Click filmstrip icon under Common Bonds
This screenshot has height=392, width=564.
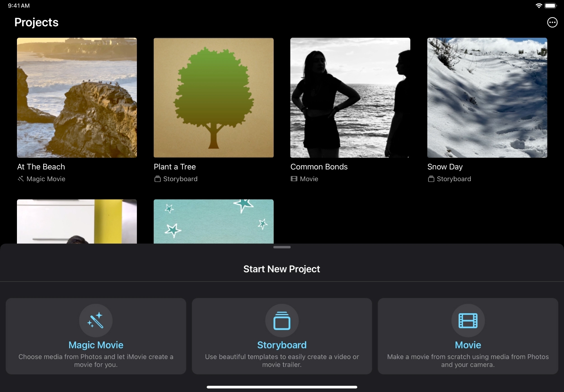[x=294, y=179]
